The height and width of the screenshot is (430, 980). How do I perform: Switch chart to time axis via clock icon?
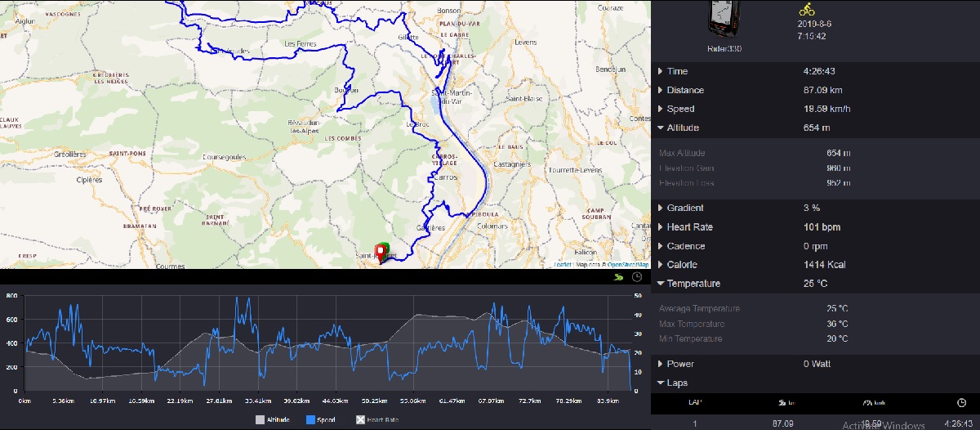click(x=637, y=278)
